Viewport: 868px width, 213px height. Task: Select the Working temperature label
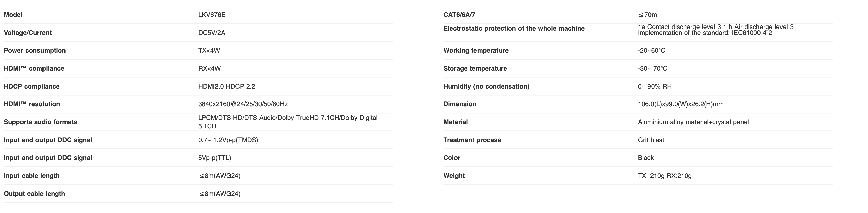click(x=476, y=50)
